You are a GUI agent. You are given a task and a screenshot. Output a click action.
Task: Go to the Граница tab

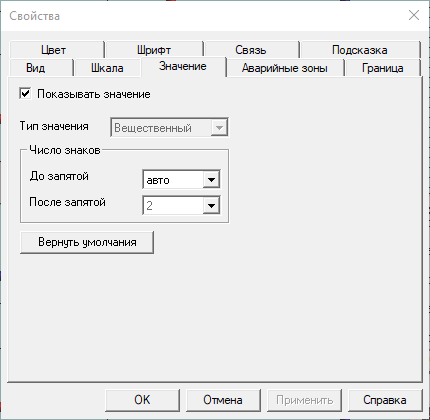[383, 68]
